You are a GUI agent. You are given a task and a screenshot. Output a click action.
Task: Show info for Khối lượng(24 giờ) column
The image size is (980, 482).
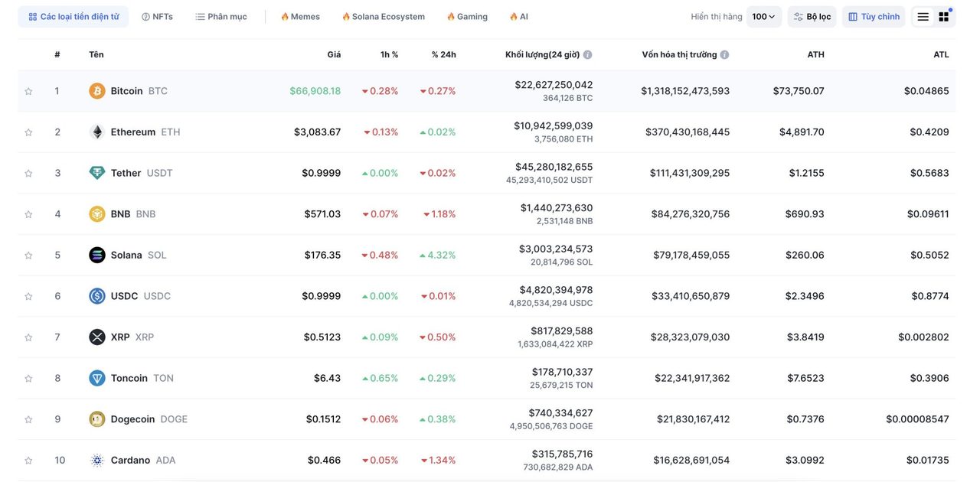pyautogui.click(x=588, y=55)
